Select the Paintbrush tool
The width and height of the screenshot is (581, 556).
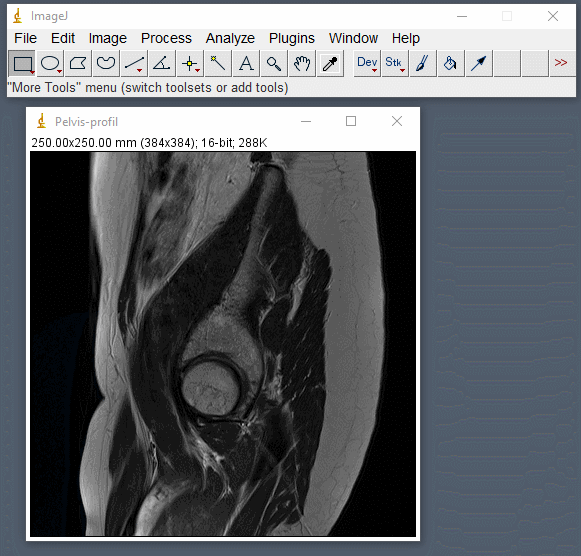(x=423, y=64)
